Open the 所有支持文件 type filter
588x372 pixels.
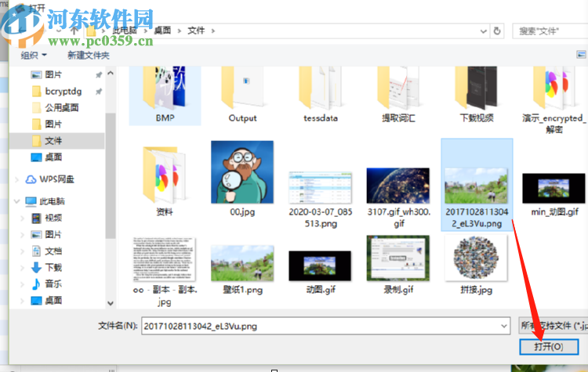pos(554,326)
